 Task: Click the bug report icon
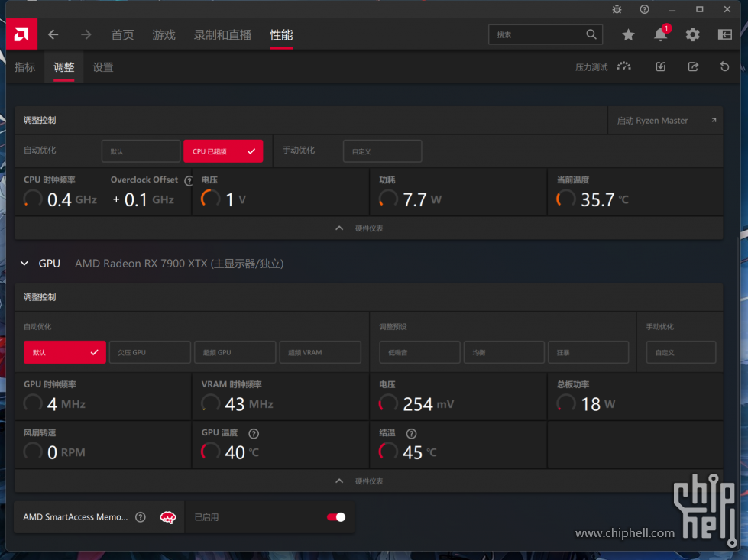(617, 9)
